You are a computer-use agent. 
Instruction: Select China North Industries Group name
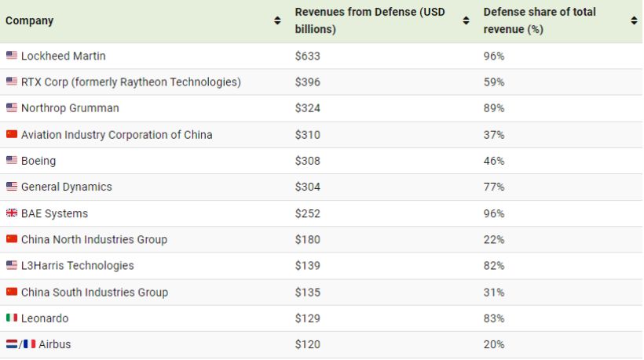coord(93,239)
